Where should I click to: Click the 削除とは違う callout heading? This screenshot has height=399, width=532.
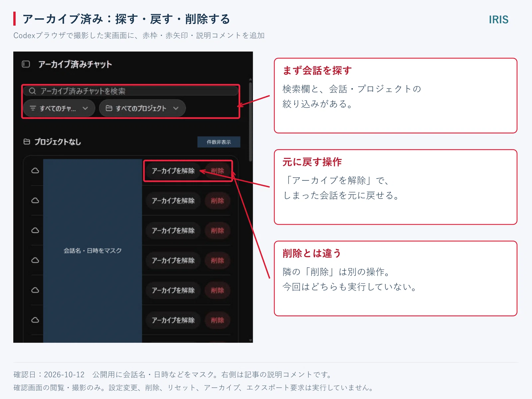point(312,253)
